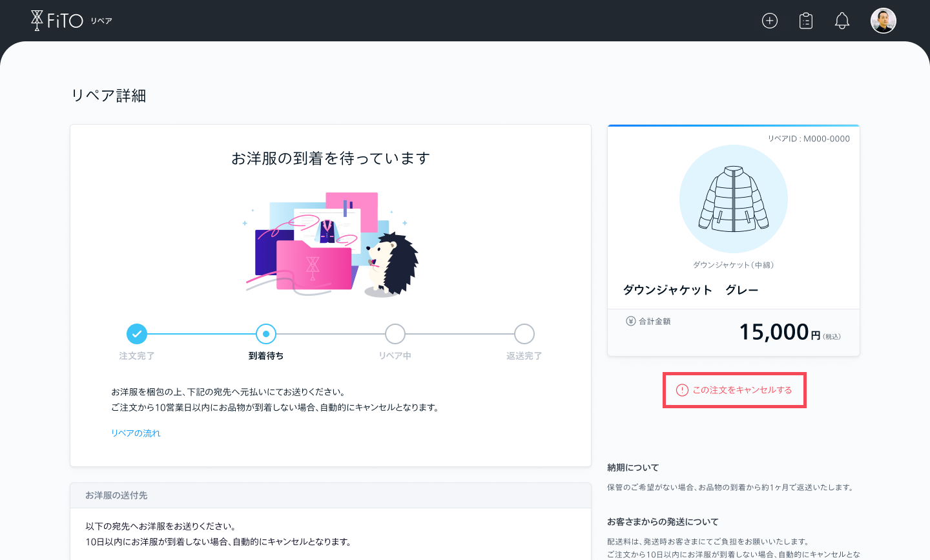Image resolution: width=930 pixels, height=560 pixels.
Task: Cancel the order with この注文をキャンセルする
Action: tap(734, 391)
